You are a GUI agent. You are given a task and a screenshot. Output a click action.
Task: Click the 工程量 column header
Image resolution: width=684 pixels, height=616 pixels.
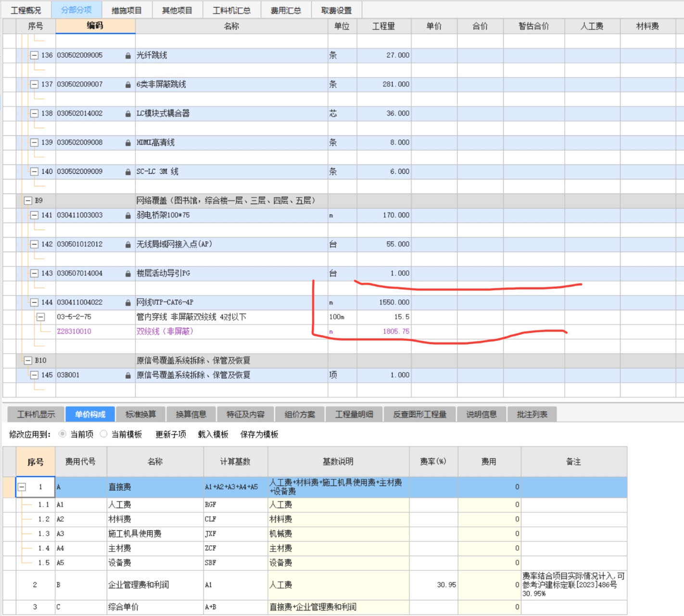click(384, 26)
